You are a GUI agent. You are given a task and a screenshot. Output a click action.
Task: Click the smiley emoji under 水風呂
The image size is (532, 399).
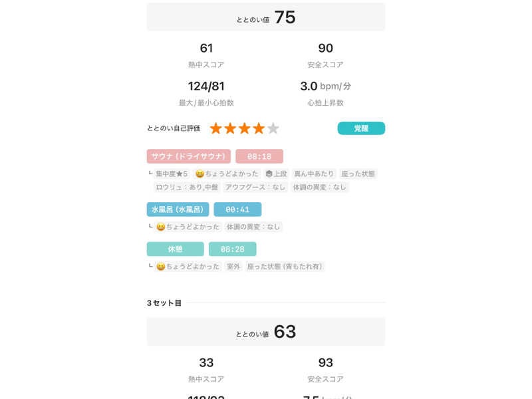(x=161, y=227)
